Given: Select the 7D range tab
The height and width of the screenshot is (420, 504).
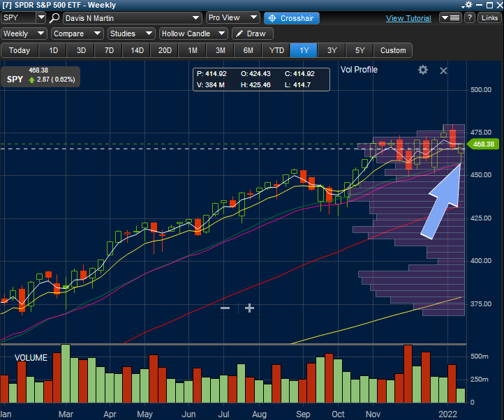Looking at the screenshot, I should (x=109, y=50).
